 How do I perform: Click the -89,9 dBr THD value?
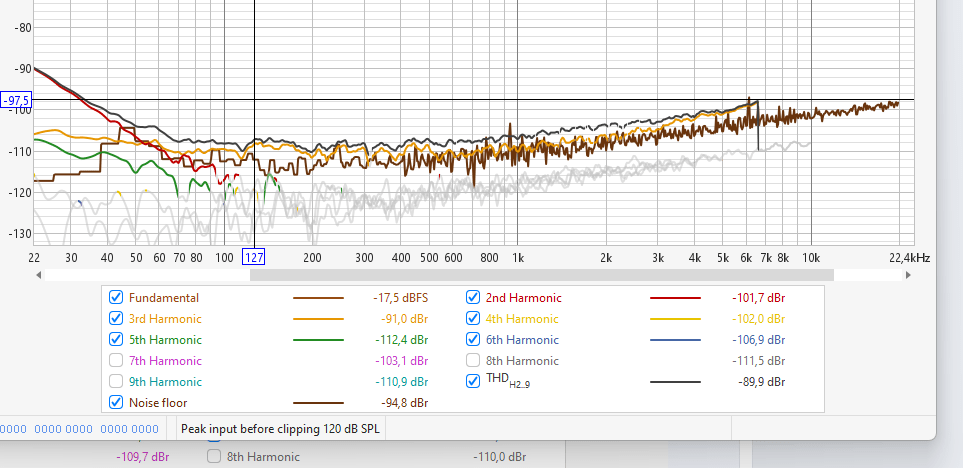762,381
